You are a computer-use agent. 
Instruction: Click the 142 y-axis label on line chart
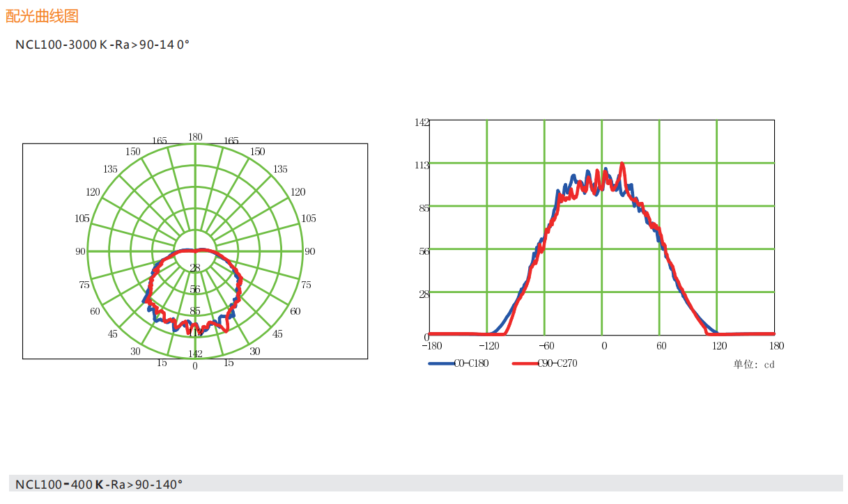(x=422, y=123)
